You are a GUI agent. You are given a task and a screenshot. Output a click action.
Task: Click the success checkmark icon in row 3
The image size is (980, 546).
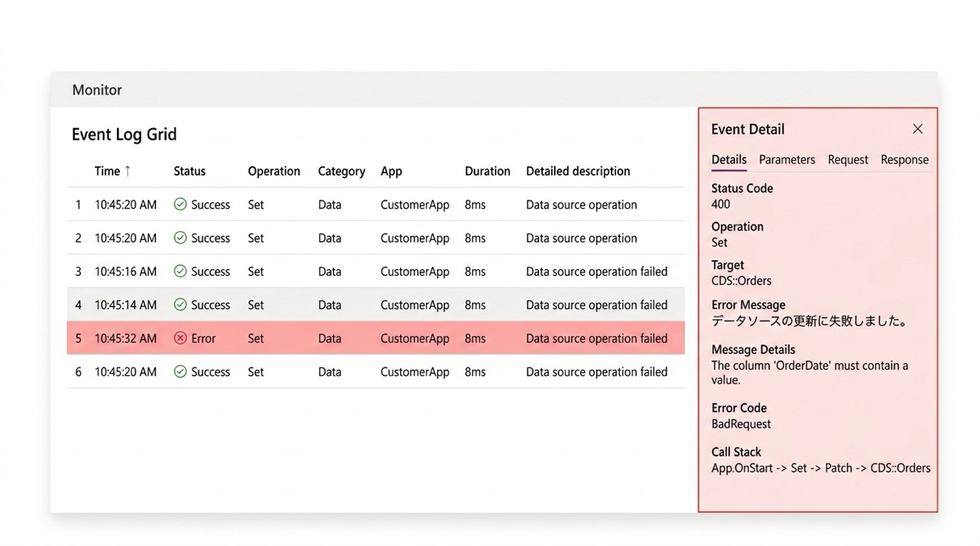(180, 272)
